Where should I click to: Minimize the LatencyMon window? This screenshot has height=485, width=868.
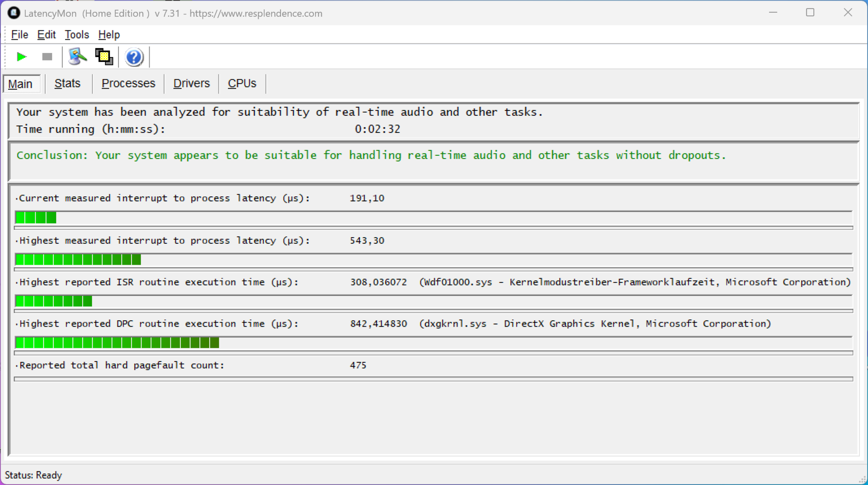click(x=773, y=13)
